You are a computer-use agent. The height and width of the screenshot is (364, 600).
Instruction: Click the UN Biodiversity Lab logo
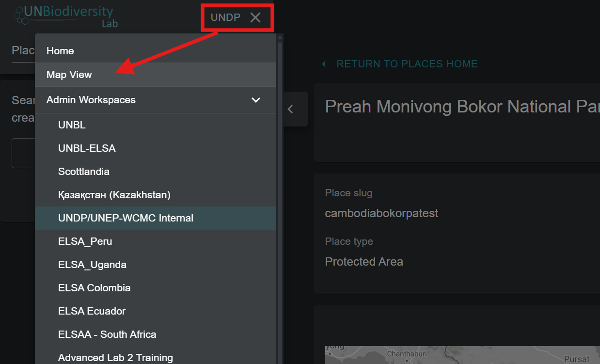65,16
